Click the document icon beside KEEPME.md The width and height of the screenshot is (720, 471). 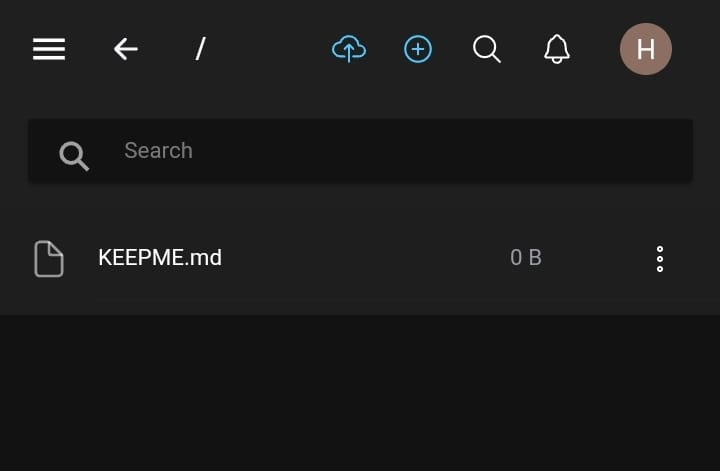coord(49,258)
